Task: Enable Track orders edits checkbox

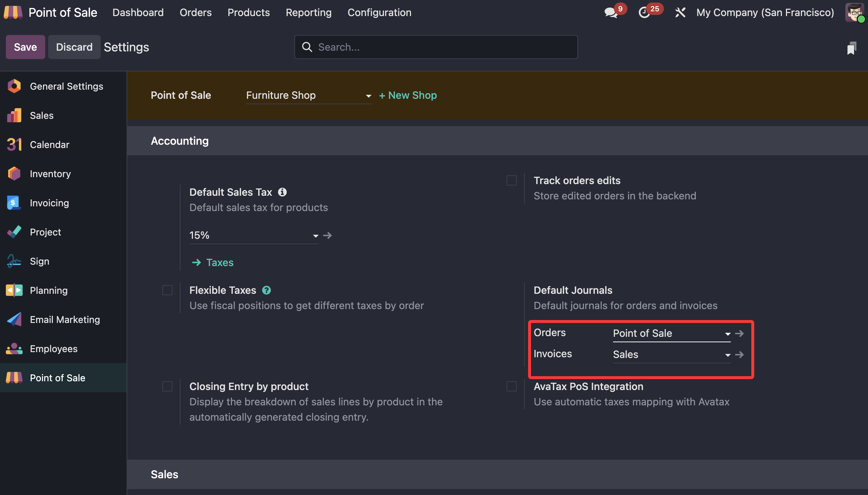Action: (x=512, y=180)
